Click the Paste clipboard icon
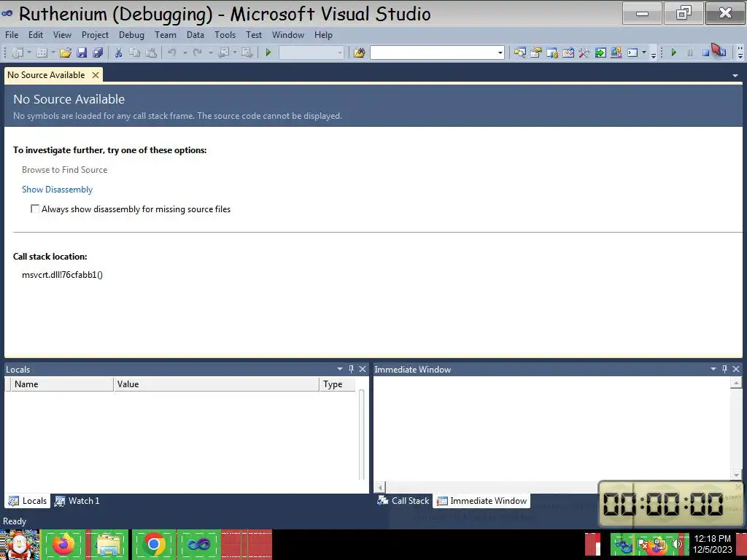Screen dimensions: 747x560 click(151, 52)
